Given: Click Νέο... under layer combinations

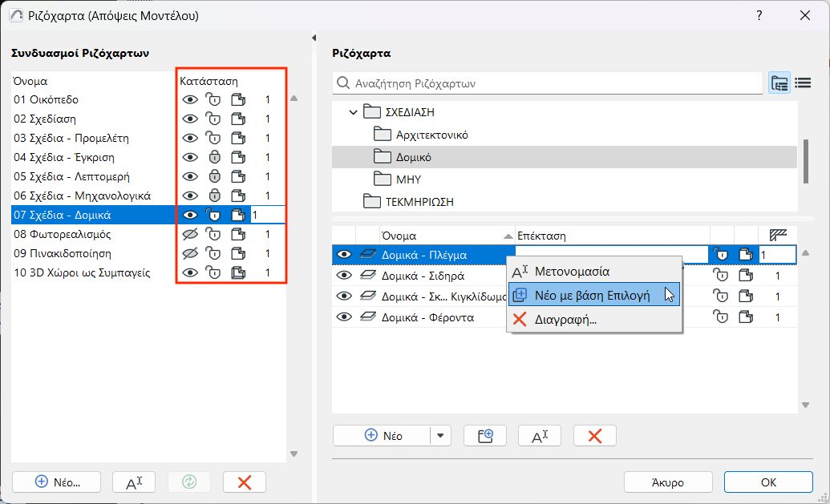Looking at the screenshot, I should tap(57, 482).
